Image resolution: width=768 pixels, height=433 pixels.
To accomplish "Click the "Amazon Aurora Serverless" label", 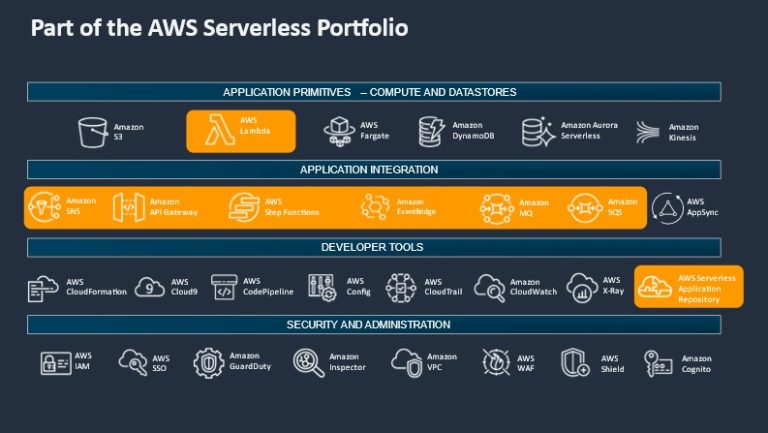I will (589, 130).
